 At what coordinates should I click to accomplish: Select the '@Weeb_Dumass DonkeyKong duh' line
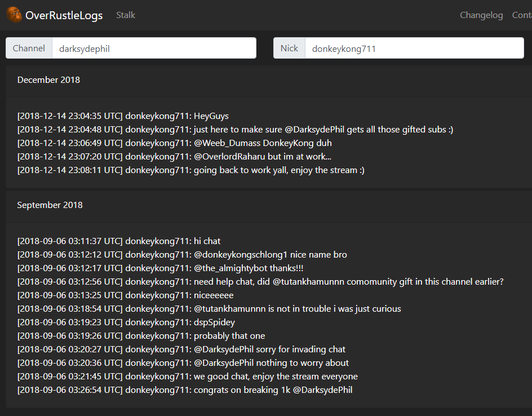(x=175, y=143)
